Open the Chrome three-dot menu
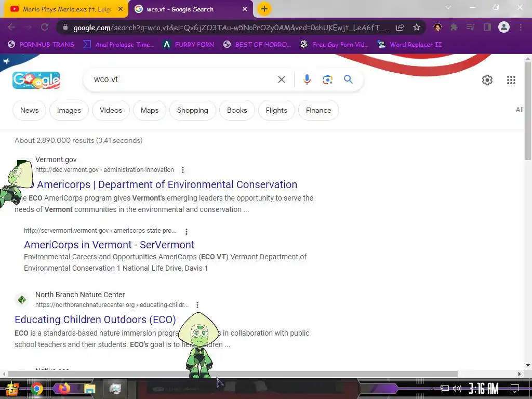This screenshot has height=399, width=532. pyautogui.click(x=521, y=27)
